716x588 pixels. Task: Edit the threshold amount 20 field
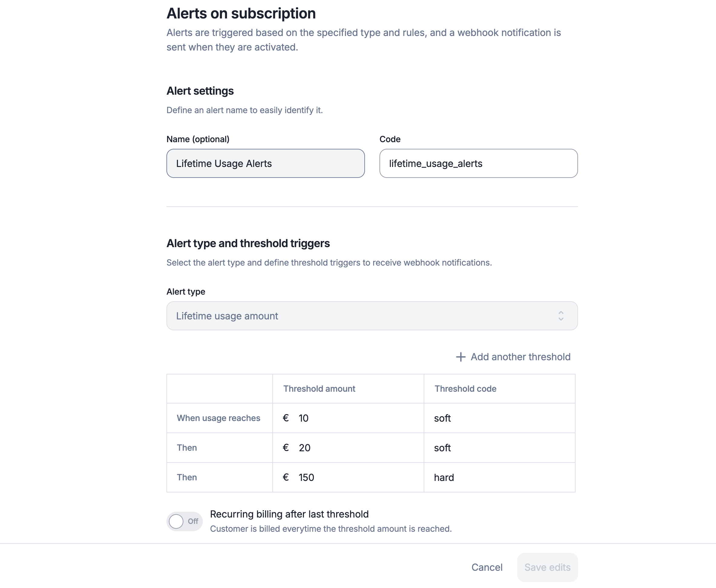[x=348, y=447]
